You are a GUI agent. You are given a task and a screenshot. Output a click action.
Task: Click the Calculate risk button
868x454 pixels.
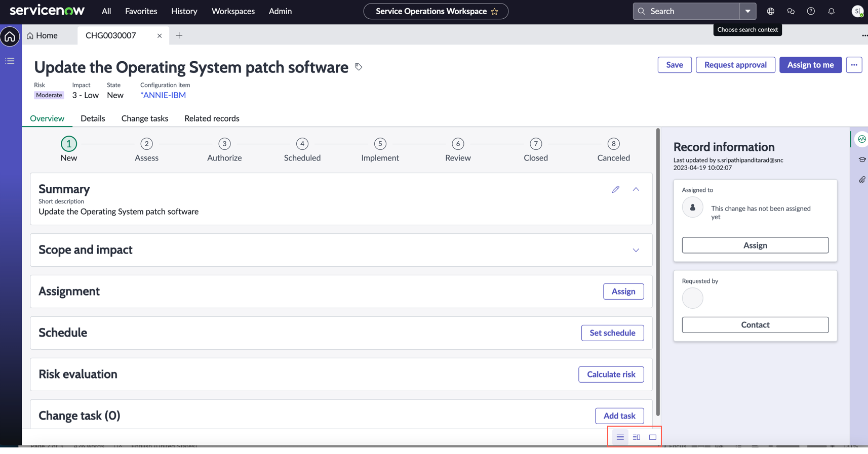pos(611,375)
